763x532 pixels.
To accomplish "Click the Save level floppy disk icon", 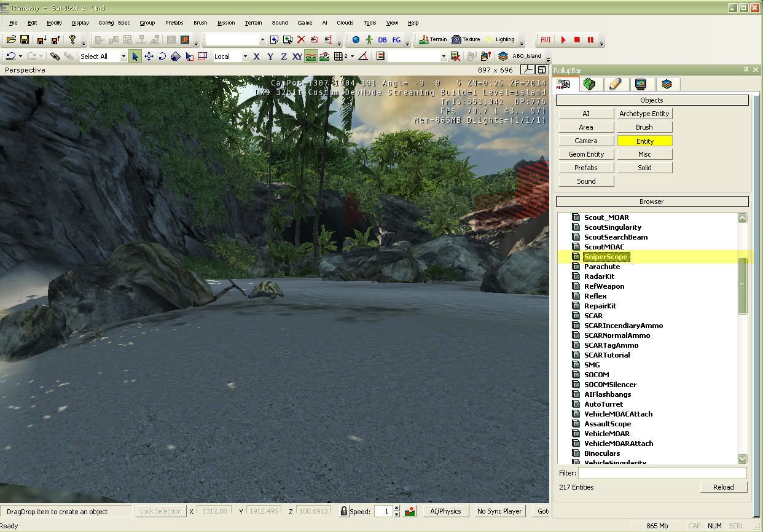I will pyautogui.click(x=25, y=40).
